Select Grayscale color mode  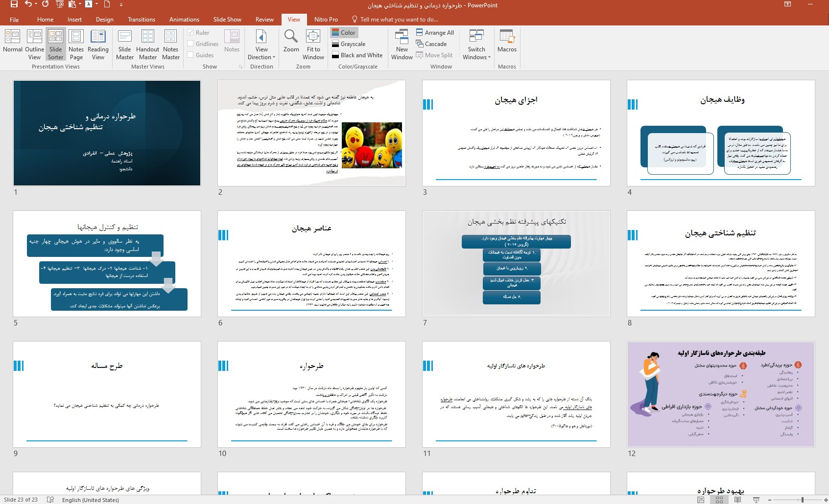pyautogui.click(x=348, y=44)
